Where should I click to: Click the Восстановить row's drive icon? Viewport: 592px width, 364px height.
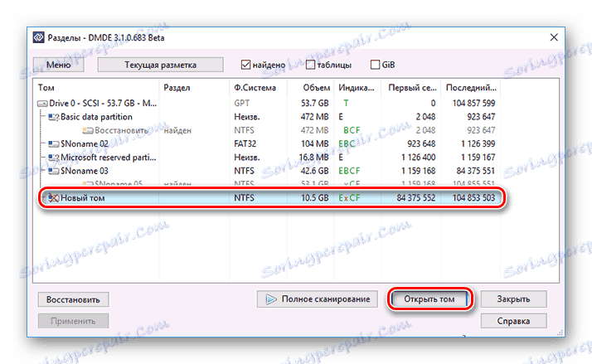(88, 131)
